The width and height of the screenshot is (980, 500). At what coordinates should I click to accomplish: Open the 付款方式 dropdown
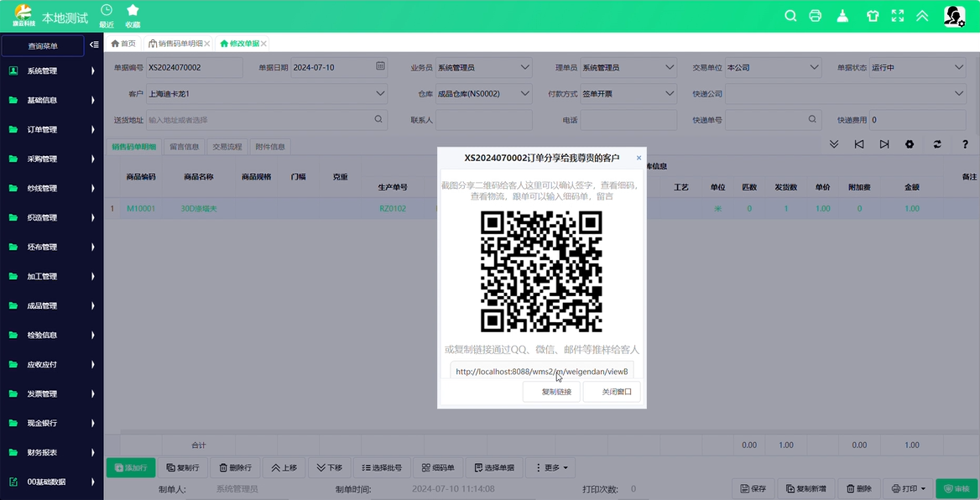[628, 94]
